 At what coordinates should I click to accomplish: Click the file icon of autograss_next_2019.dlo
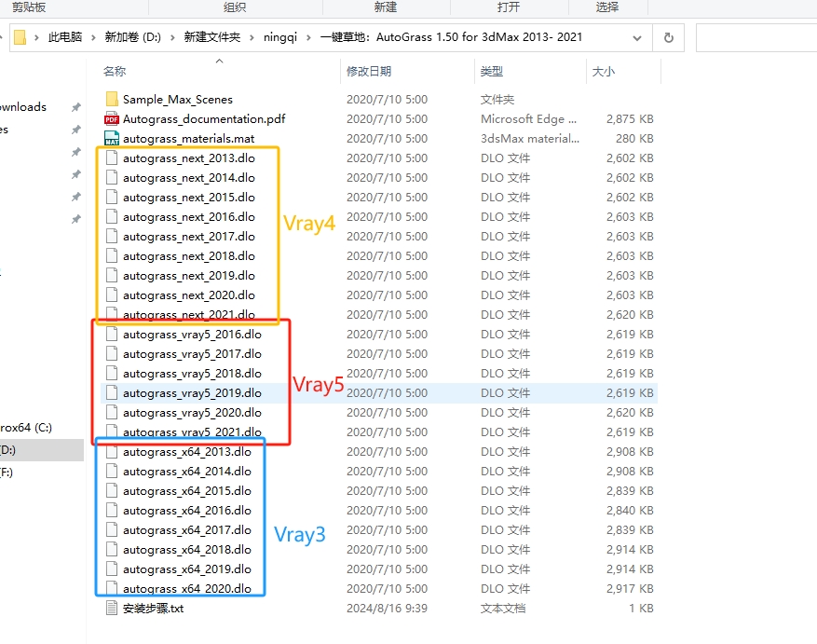click(x=112, y=275)
